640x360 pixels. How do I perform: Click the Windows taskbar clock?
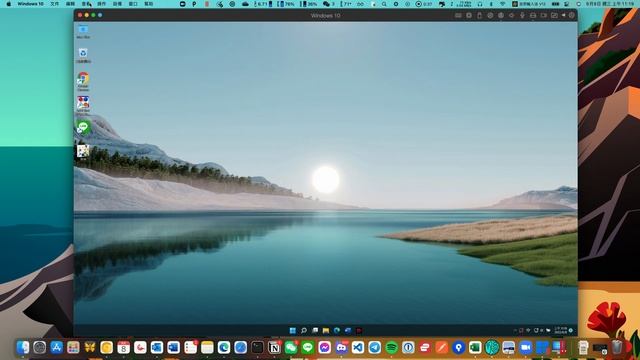[x=561, y=330]
